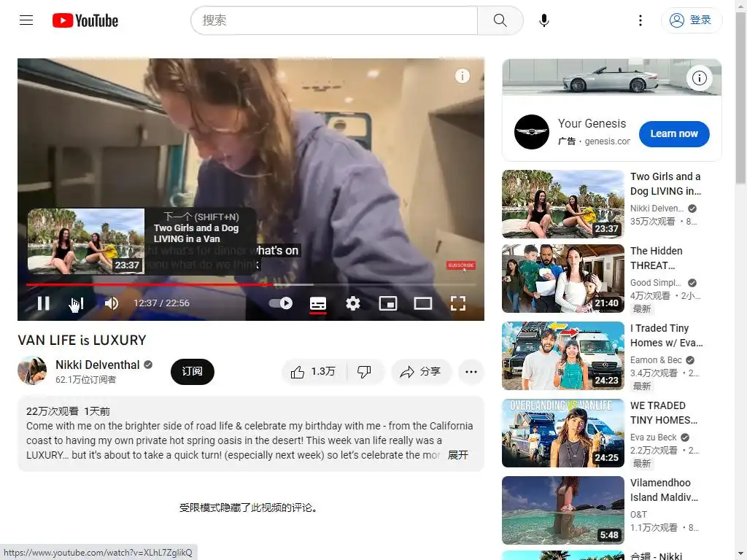
Task: Open the three-dot settings menu in header
Action: pos(640,20)
